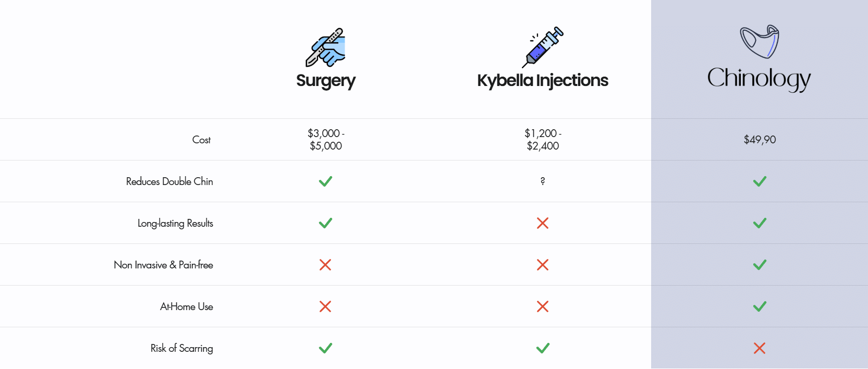This screenshot has height=369, width=868.
Task: Click the Kybella syringe icon
Action: click(543, 47)
